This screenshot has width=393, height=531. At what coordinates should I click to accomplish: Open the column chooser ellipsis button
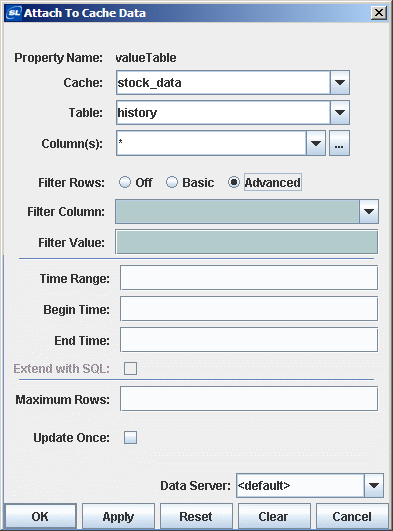click(339, 144)
